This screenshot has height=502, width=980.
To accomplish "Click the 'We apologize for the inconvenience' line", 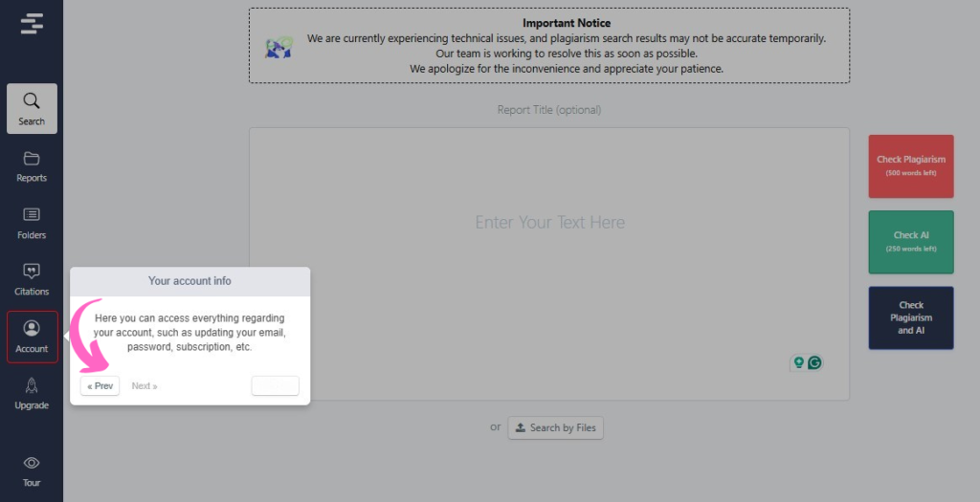I will coord(567,69).
